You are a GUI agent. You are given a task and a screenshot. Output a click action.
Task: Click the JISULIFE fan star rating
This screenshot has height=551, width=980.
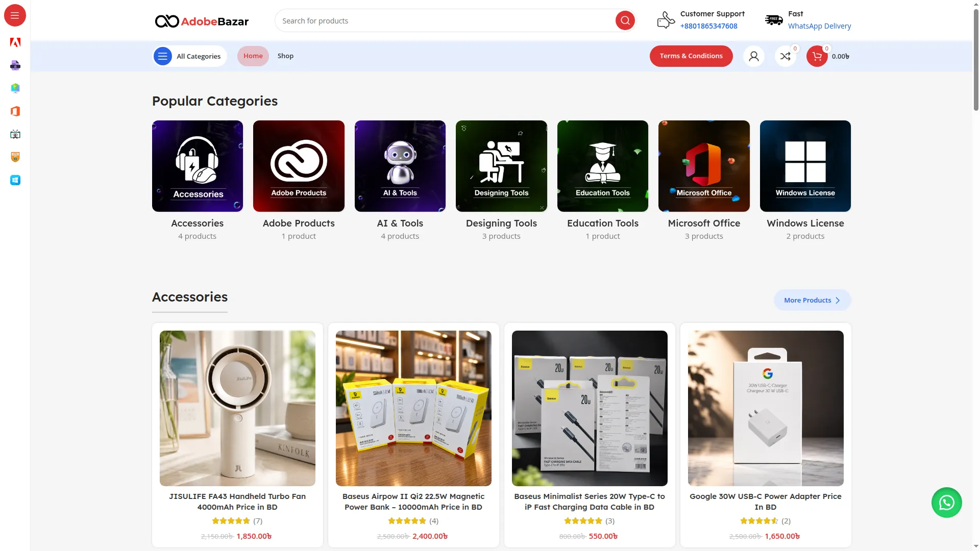(231, 521)
